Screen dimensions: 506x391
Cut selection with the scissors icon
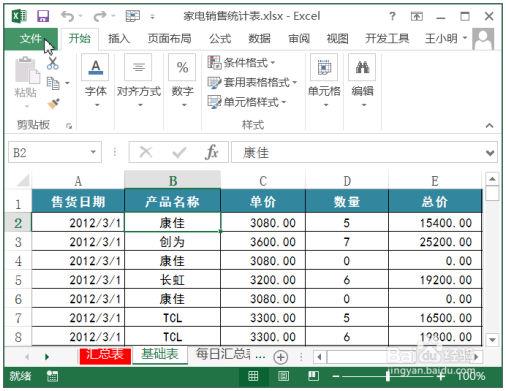tap(53, 63)
